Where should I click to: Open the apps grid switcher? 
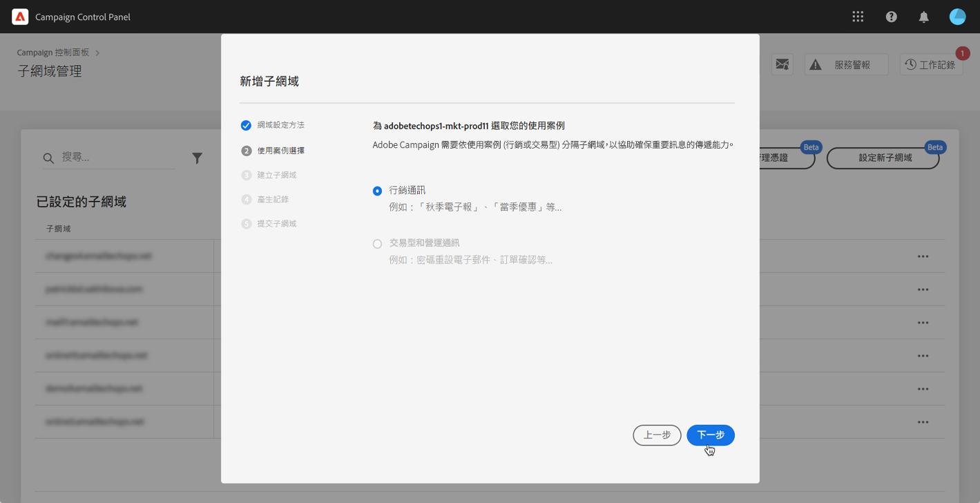click(x=858, y=17)
